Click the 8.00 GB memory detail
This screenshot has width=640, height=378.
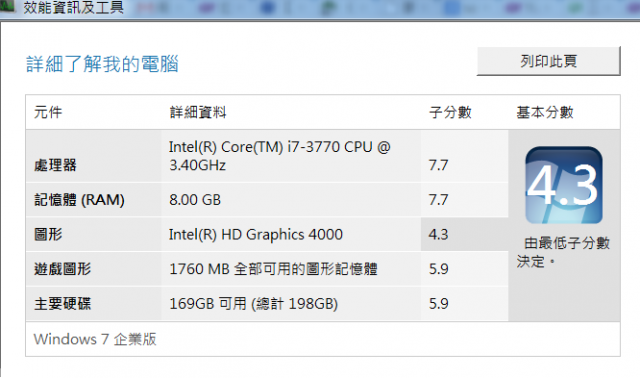[x=195, y=200]
